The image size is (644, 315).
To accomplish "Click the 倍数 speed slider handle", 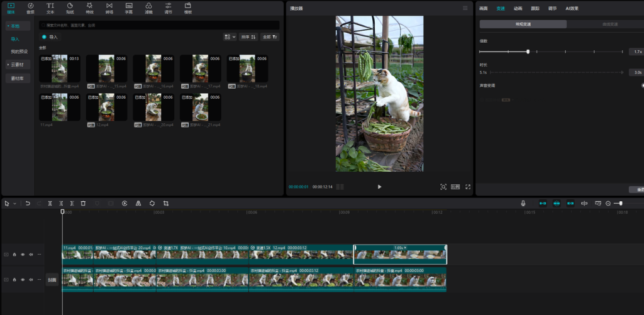I will (528, 52).
